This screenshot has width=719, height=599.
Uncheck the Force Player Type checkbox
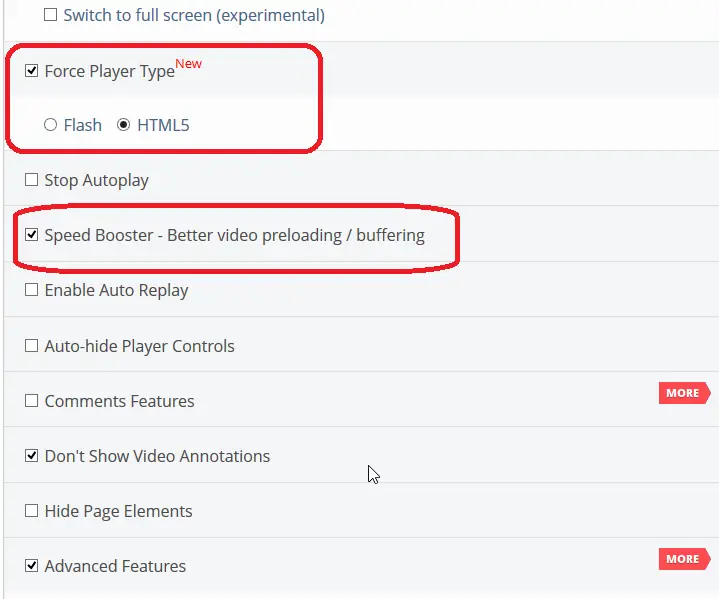point(32,71)
